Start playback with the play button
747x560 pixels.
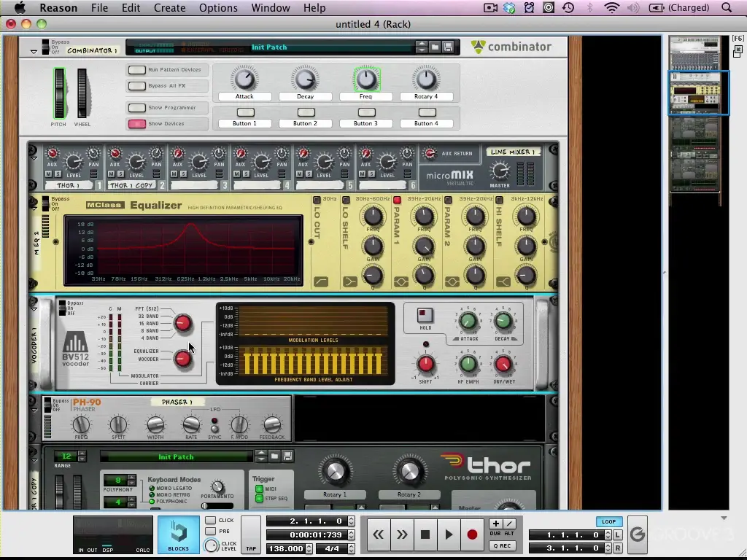[x=449, y=534]
